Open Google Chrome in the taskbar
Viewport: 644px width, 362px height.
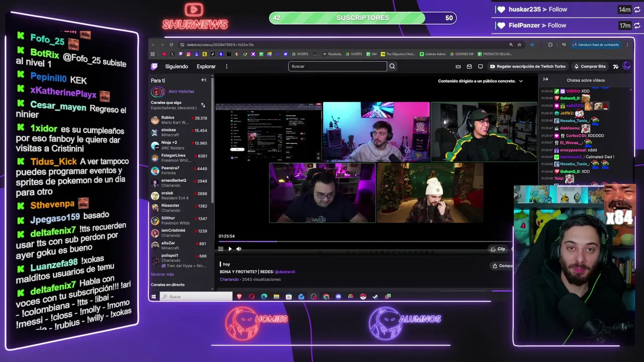point(326,297)
